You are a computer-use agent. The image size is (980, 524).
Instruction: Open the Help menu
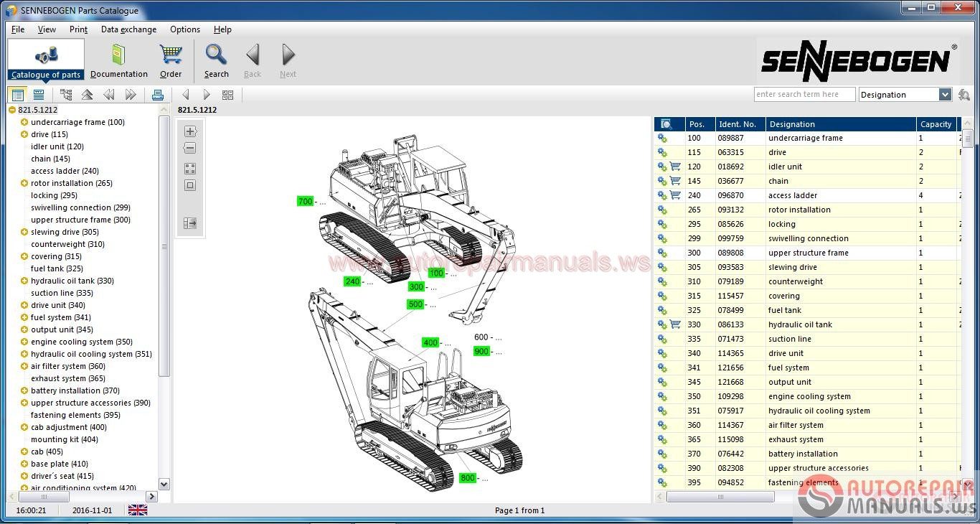pos(222,29)
